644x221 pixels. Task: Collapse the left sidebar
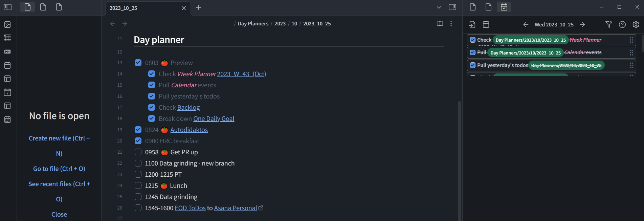coord(7,7)
